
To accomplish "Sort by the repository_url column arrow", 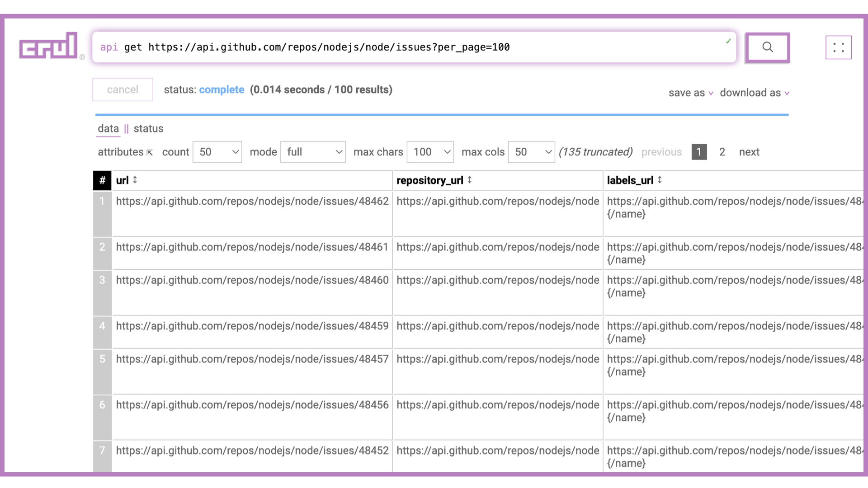I will (470, 180).
